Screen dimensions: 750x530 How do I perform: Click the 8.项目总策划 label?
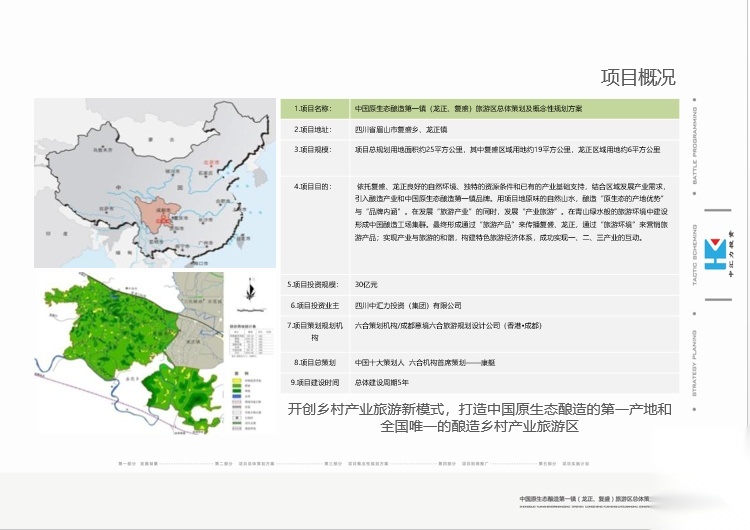(315, 362)
